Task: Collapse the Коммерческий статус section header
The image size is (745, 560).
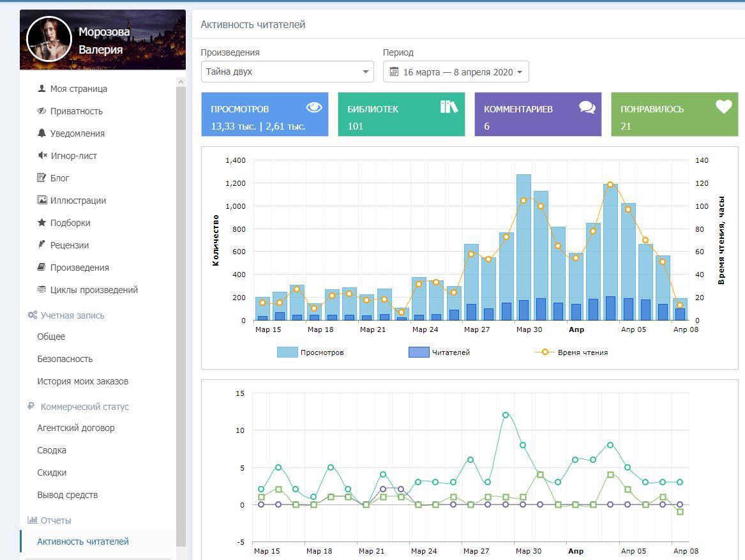Action: (x=84, y=407)
